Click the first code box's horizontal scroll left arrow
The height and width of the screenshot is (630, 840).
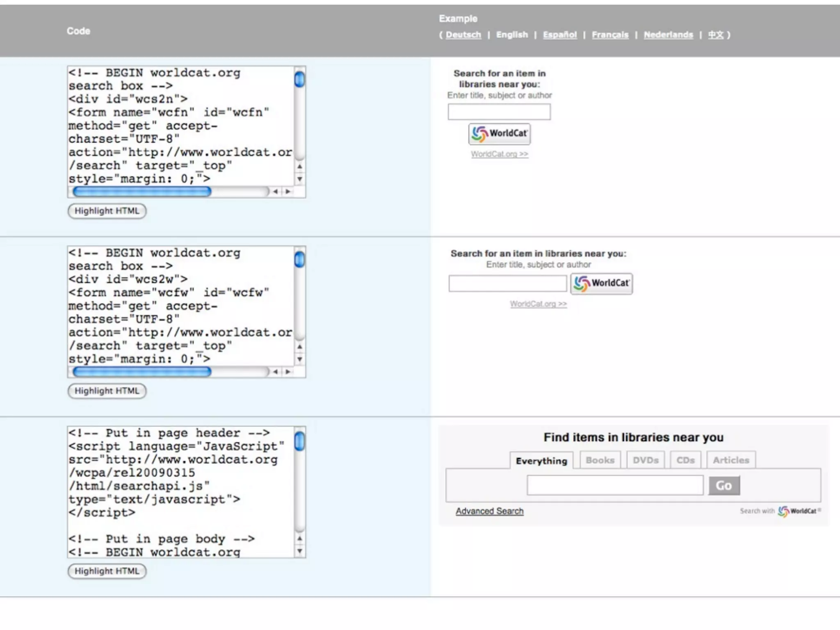click(x=276, y=192)
